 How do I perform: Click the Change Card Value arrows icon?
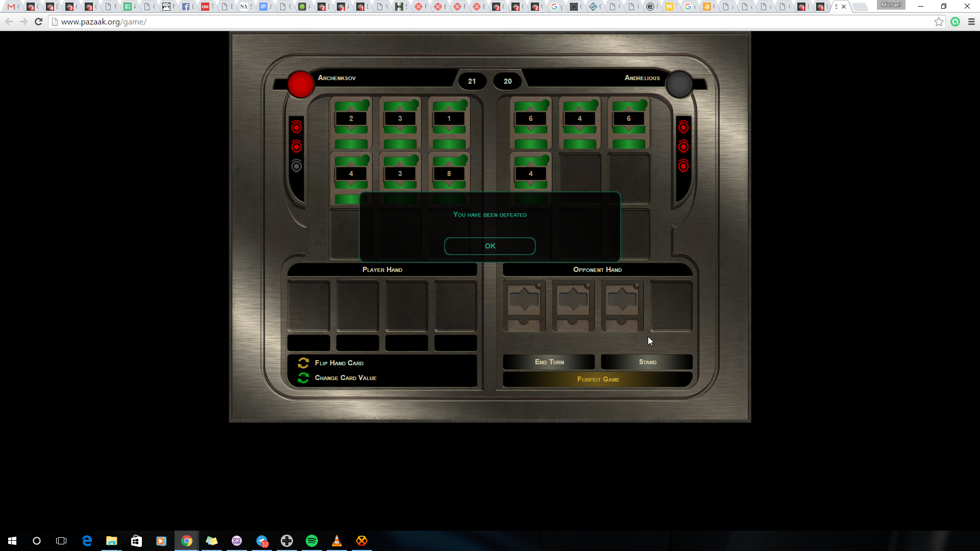tap(303, 378)
